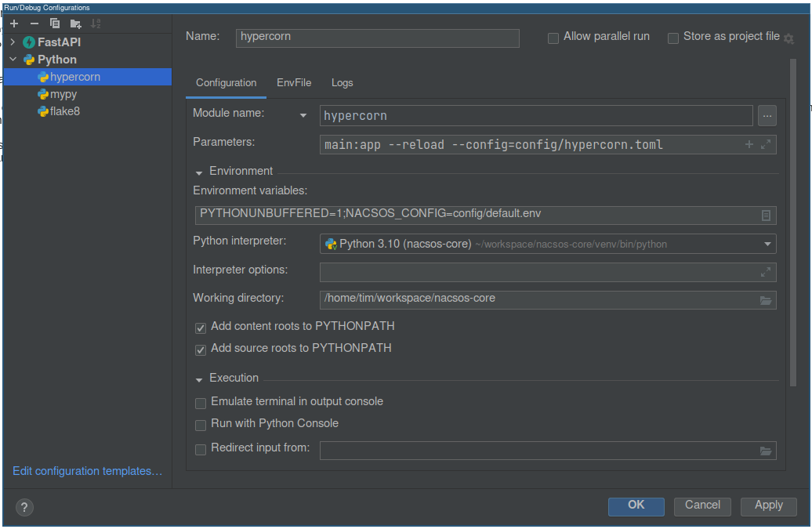Click the Remove Configuration minus icon
Viewport: 812px width, 529px height.
click(34, 24)
